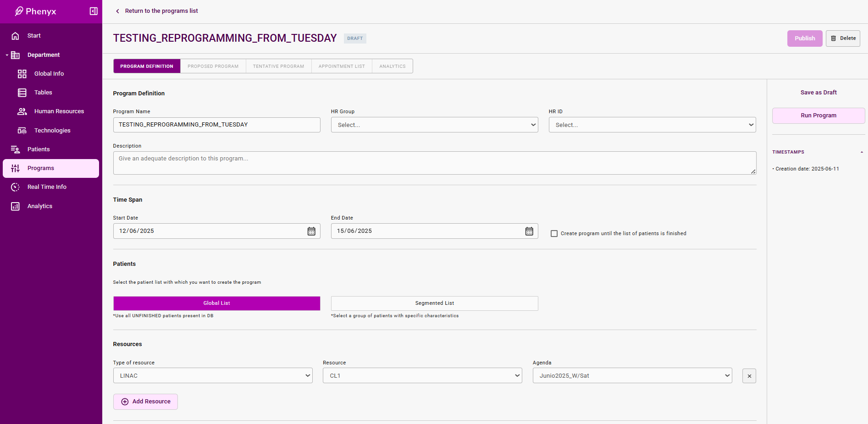Click into the Description text area
Viewport: 868px width, 424px height.
point(434,163)
